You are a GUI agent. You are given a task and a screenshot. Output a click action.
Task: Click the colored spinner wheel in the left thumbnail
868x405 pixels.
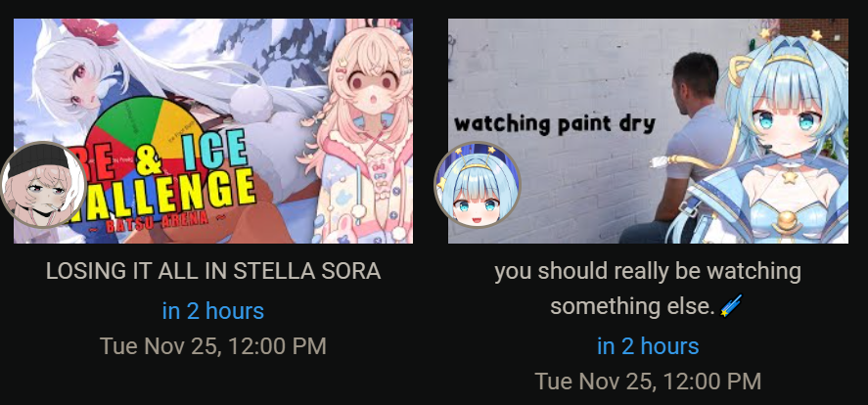tap(145, 145)
